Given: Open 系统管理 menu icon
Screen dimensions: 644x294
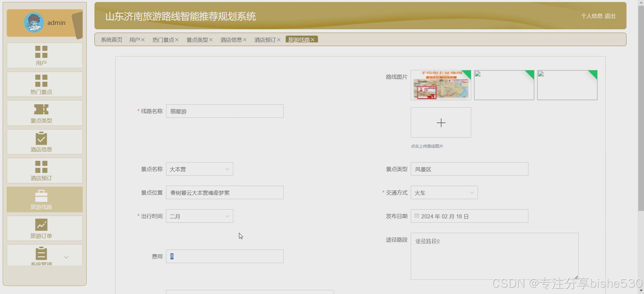Looking at the screenshot, I should (41, 253).
